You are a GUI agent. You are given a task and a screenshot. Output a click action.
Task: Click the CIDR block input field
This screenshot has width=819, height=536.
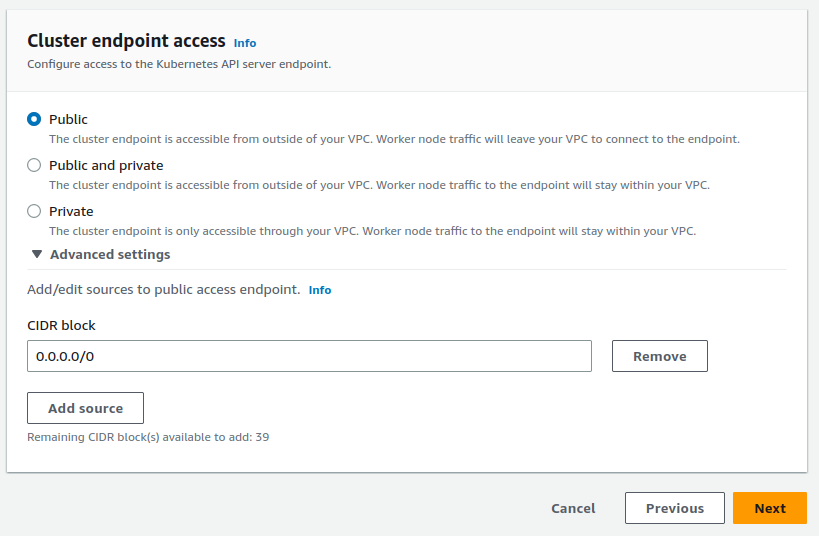pyautogui.click(x=309, y=356)
